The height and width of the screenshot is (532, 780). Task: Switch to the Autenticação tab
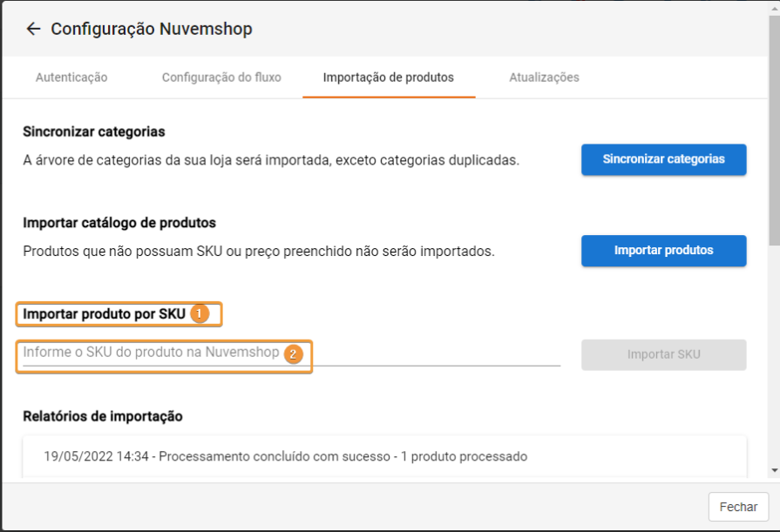pos(71,77)
